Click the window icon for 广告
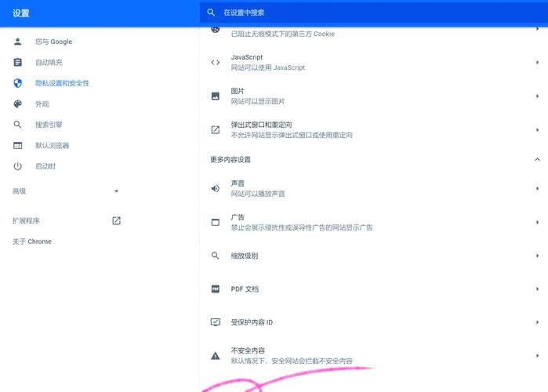The height and width of the screenshot is (392, 548). point(216,222)
